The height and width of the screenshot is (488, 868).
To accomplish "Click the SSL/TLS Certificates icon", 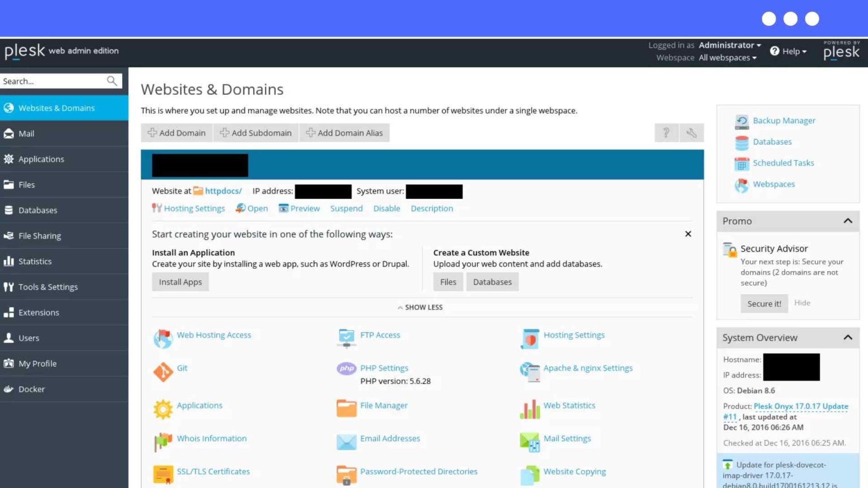I will tap(163, 475).
